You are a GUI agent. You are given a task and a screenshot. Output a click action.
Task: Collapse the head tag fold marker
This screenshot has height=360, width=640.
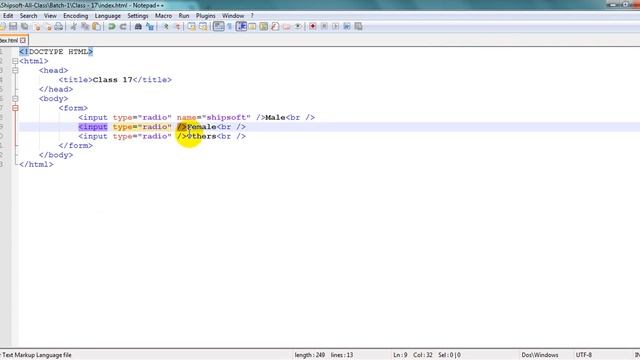(x=15, y=71)
